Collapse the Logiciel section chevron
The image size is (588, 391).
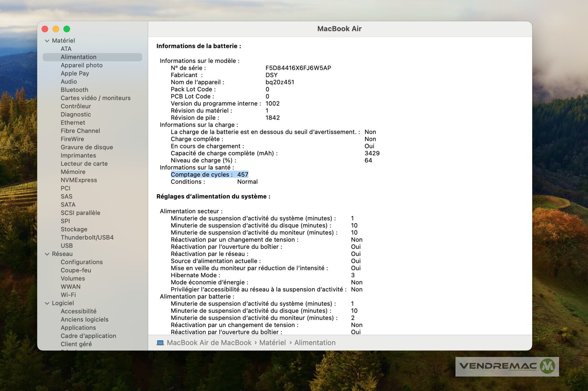click(47, 303)
